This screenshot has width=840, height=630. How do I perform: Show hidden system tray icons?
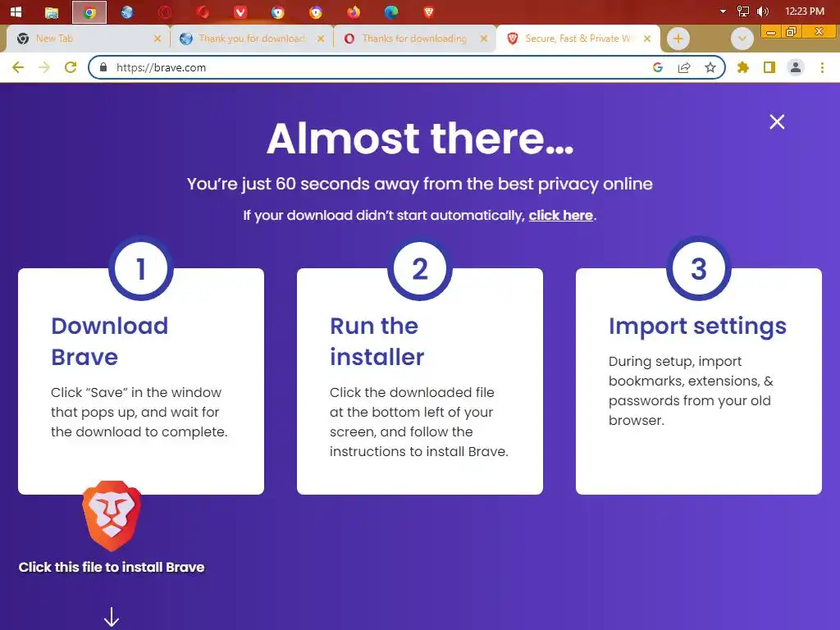[723, 11]
